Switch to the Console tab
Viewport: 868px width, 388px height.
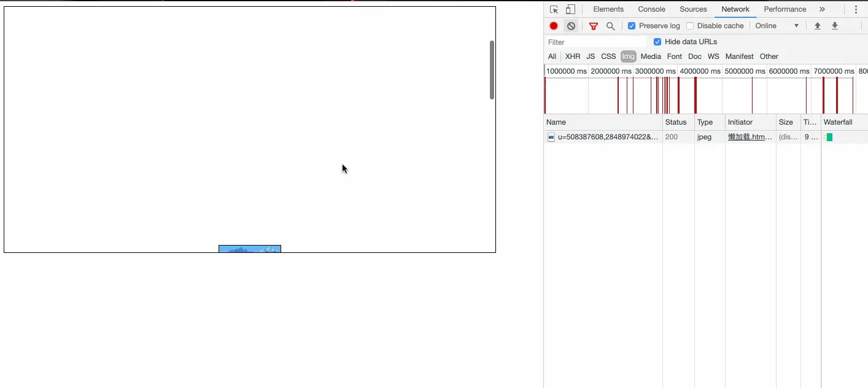651,9
